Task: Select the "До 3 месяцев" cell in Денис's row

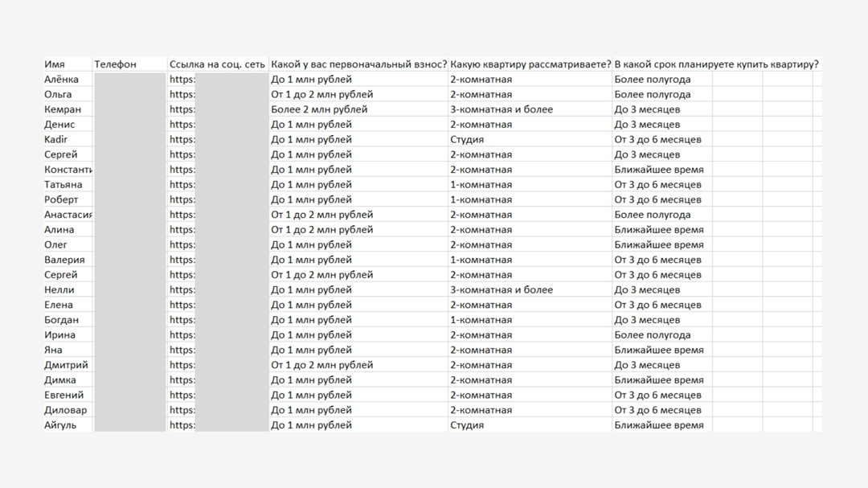Action: pyautogui.click(x=647, y=125)
